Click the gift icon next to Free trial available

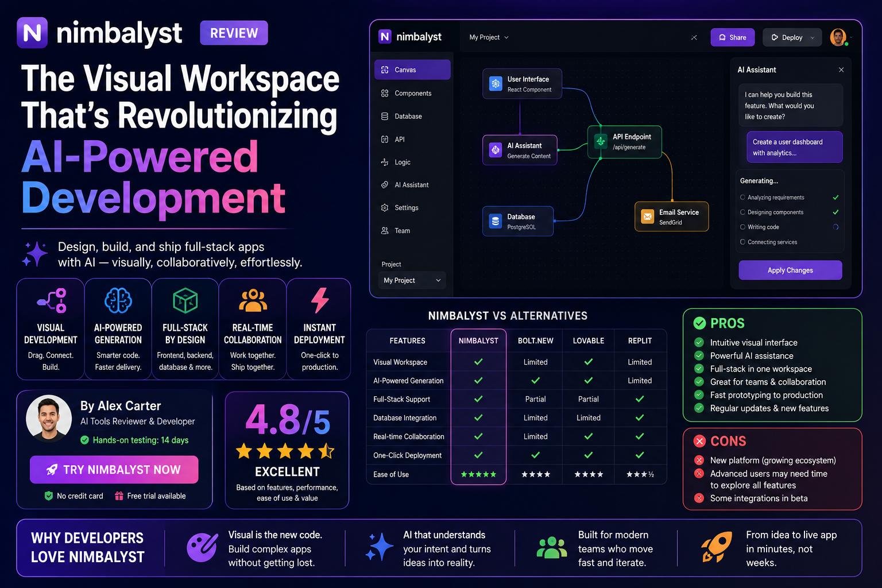click(x=119, y=496)
